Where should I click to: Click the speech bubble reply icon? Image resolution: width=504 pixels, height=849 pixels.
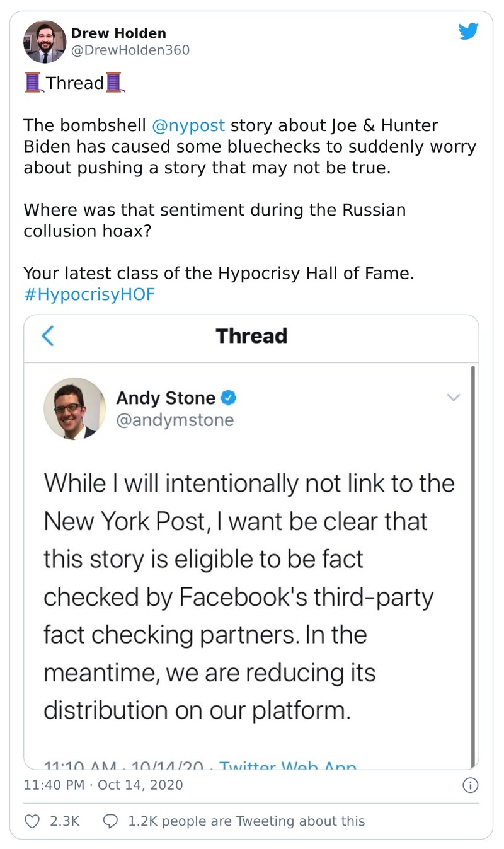click(110, 821)
